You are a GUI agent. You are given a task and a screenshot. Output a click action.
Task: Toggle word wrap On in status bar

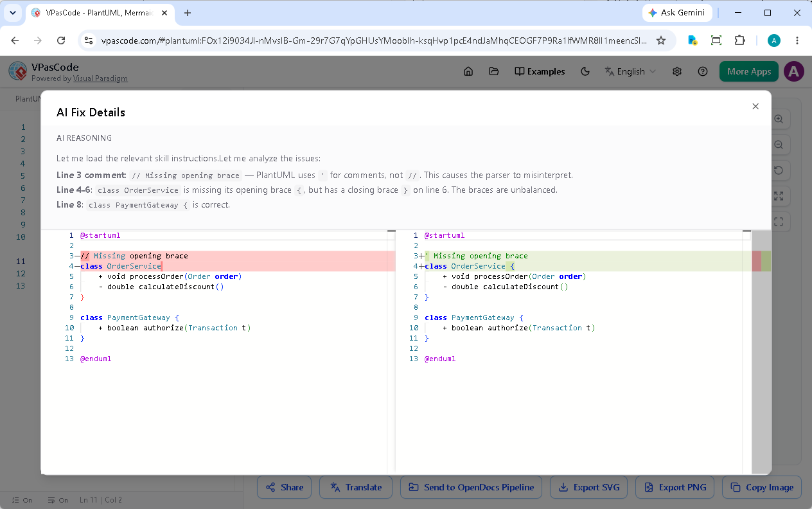57,500
